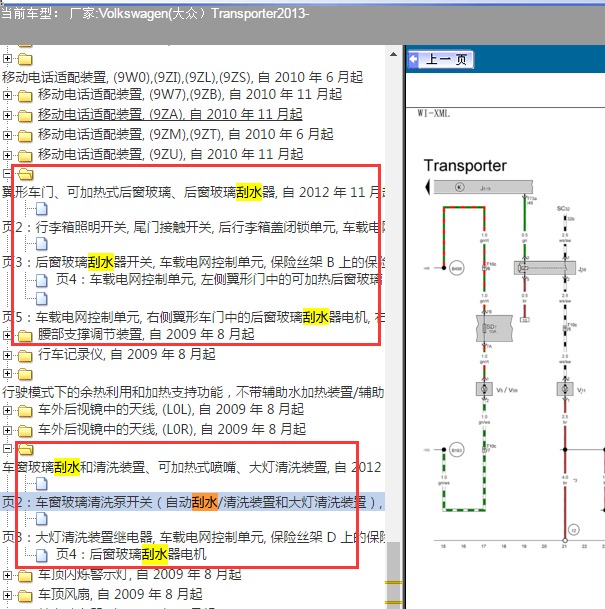Click the back arrow icon in 上一页 button

[414, 59]
